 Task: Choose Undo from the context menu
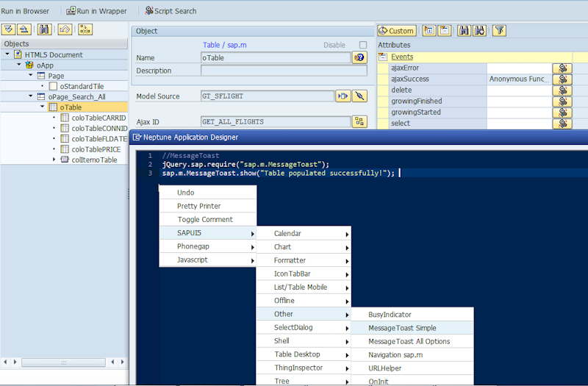[x=208, y=193]
